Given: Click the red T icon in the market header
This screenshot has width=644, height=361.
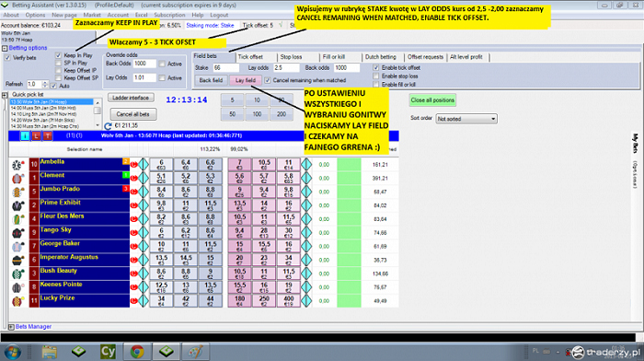Looking at the screenshot, I should (x=48, y=135).
